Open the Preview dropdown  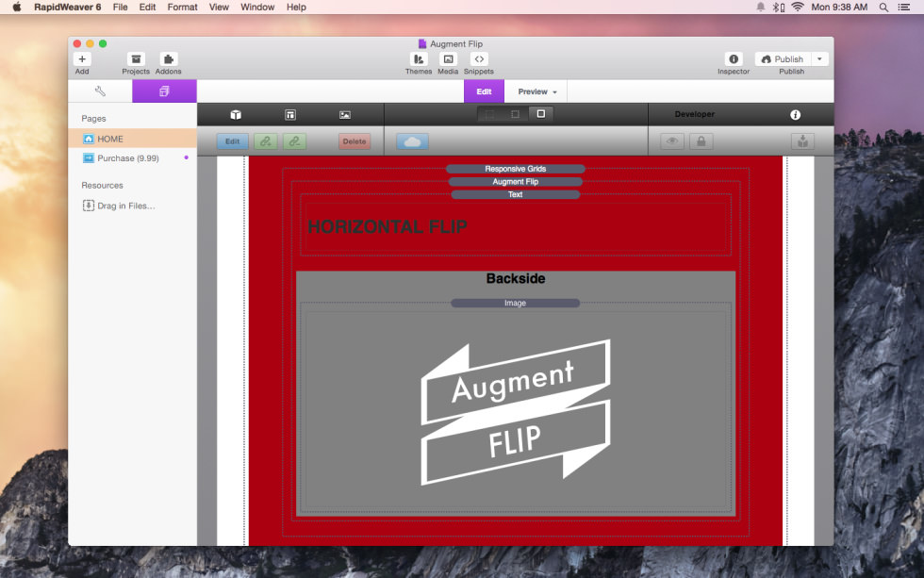click(536, 91)
